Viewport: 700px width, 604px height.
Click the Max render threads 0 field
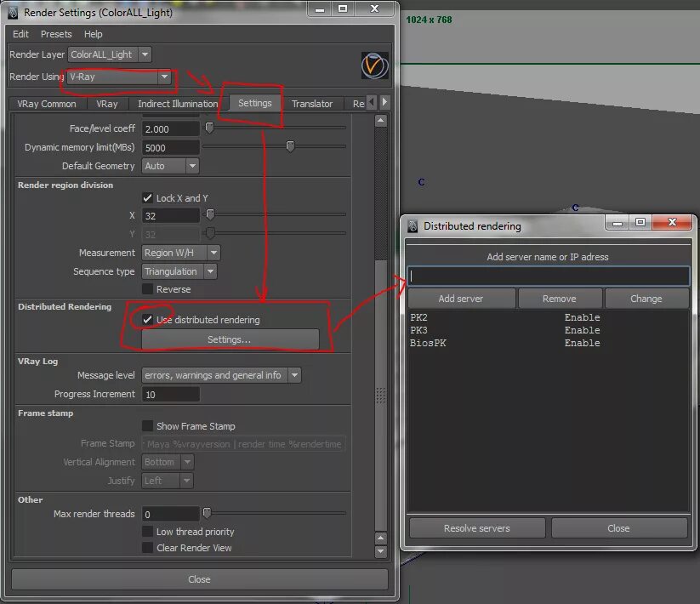171,514
